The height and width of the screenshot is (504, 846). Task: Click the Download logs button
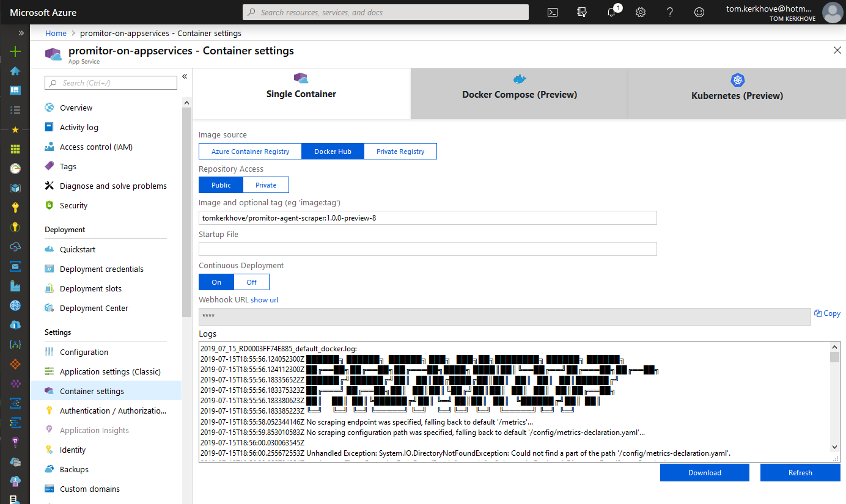pyautogui.click(x=704, y=473)
